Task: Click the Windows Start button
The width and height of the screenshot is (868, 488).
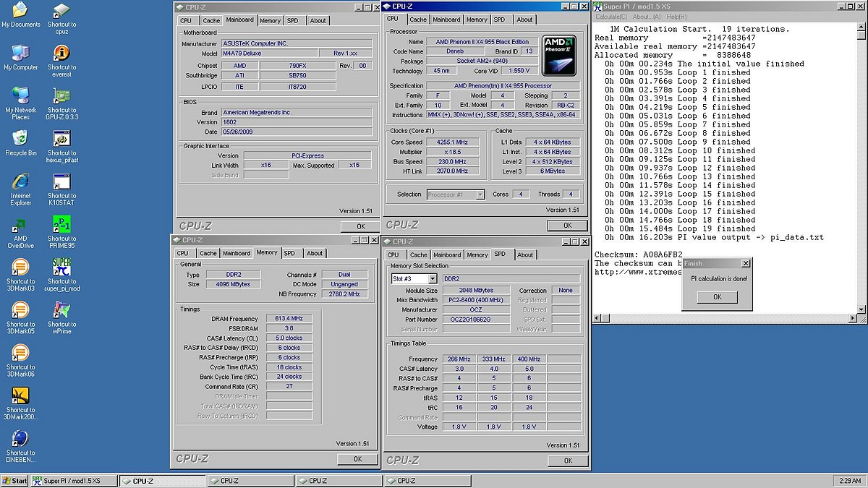Action: [14, 481]
